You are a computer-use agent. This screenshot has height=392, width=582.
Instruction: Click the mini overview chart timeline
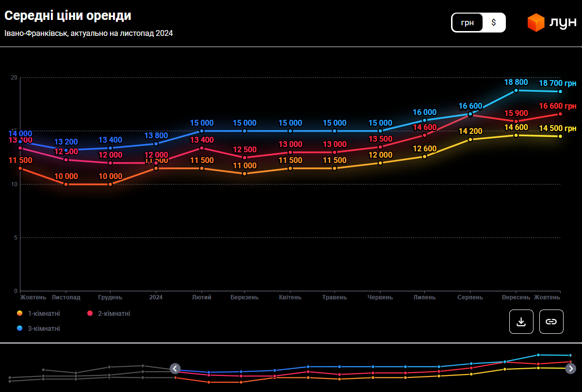point(372,369)
